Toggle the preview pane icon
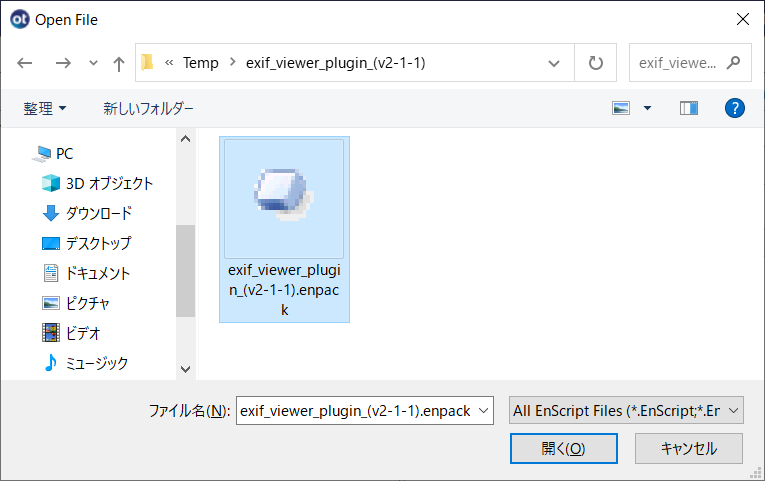Screen dimensions: 765x481 tap(688, 108)
